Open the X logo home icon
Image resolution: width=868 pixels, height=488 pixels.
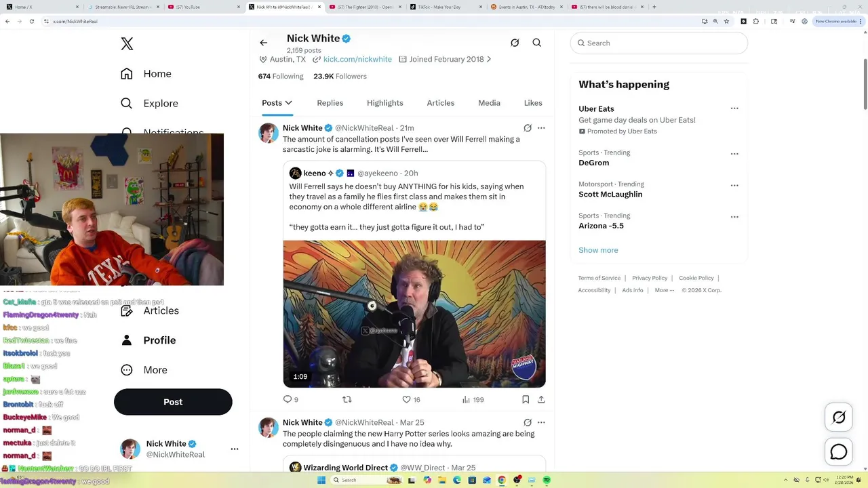tap(127, 44)
